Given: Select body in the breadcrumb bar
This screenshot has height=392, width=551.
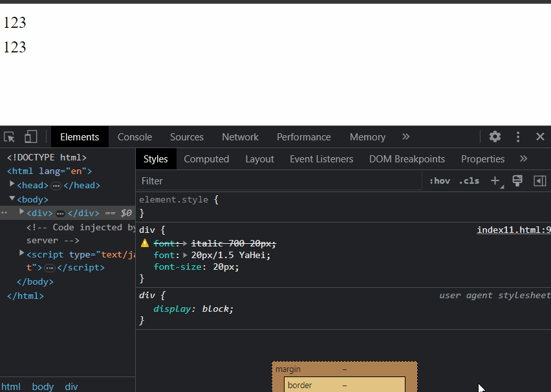Looking at the screenshot, I should 43,386.
